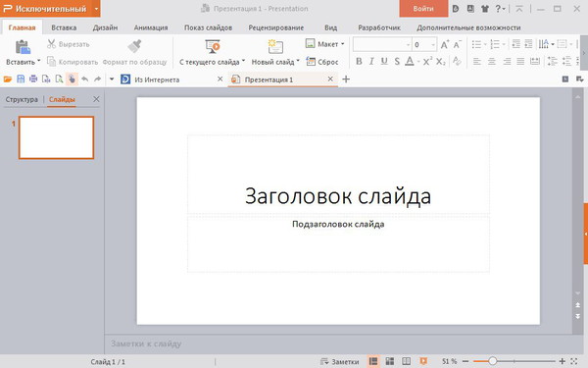Viewport: 588px width, 368px height.
Task: Expand the Новый слайд dropdown arrow
Action: pos(298,61)
